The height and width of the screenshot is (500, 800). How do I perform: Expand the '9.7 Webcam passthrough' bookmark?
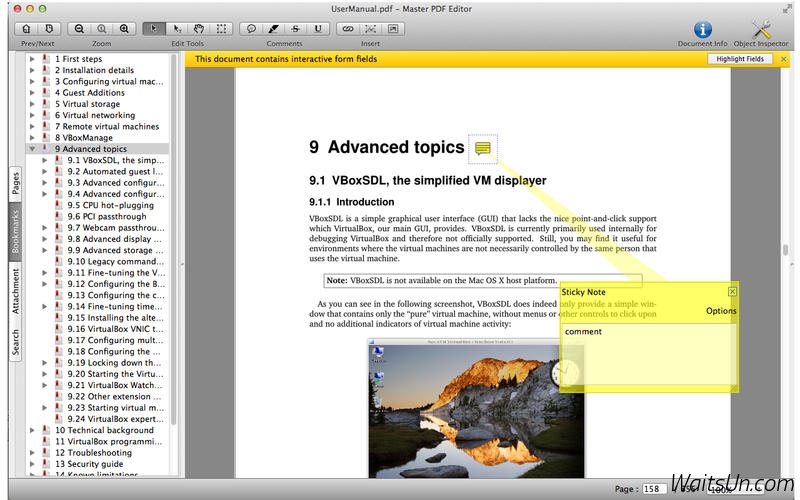click(44, 228)
